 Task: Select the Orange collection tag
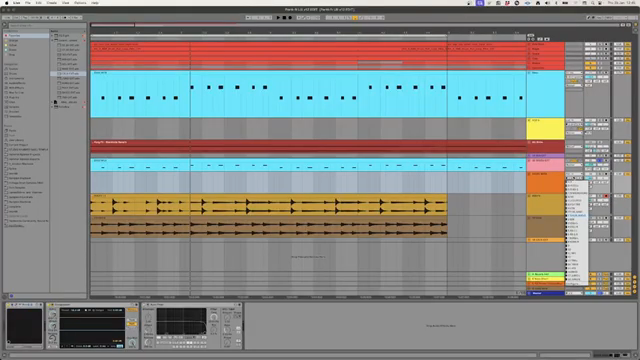[x=13, y=40]
